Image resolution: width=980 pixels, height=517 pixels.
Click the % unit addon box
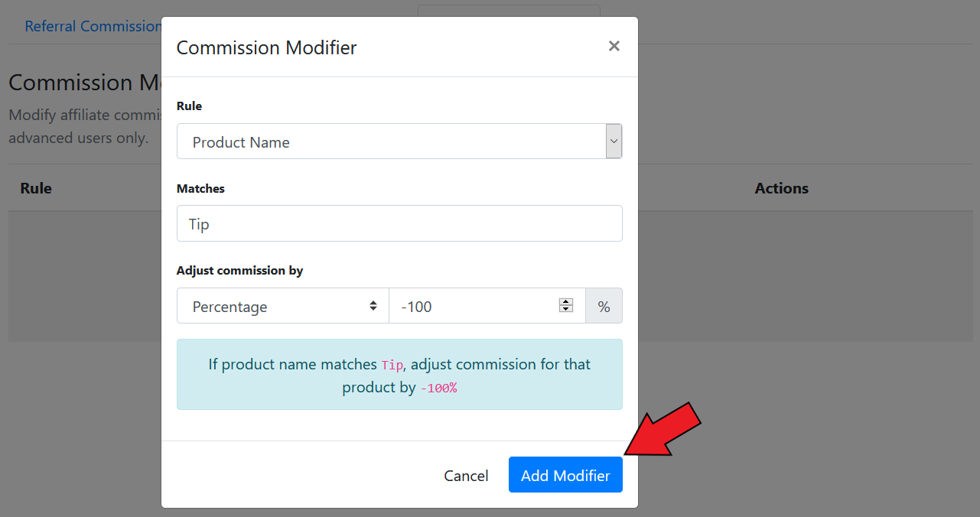point(604,306)
